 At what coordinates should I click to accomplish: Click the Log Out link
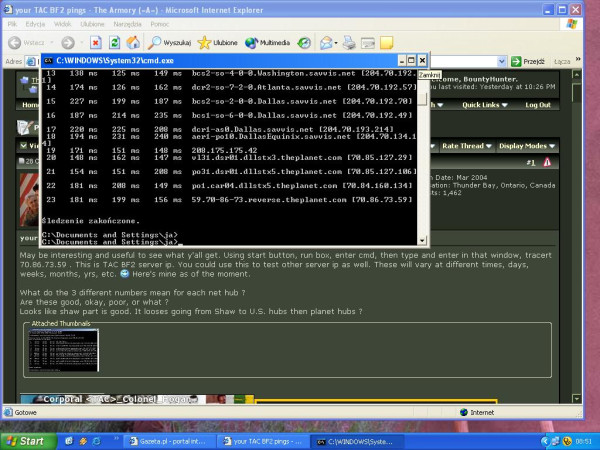click(538, 105)
